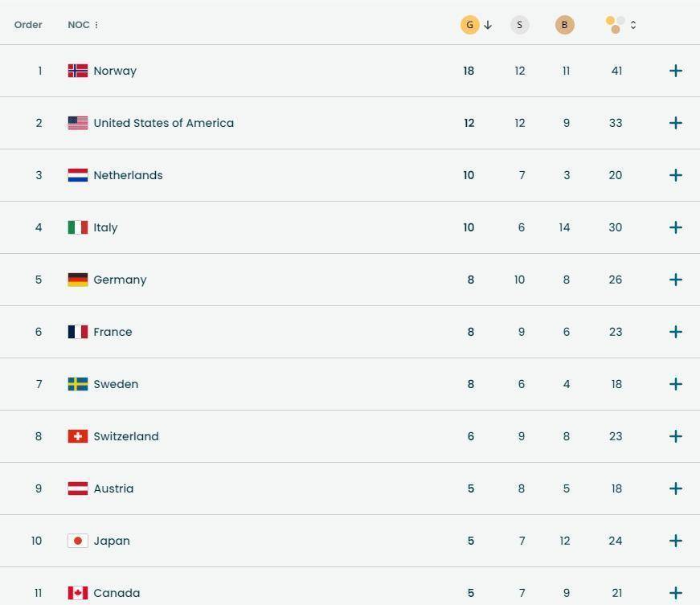Click the Sweden flag icon
The image size is (700, 605).
point(78,384)
